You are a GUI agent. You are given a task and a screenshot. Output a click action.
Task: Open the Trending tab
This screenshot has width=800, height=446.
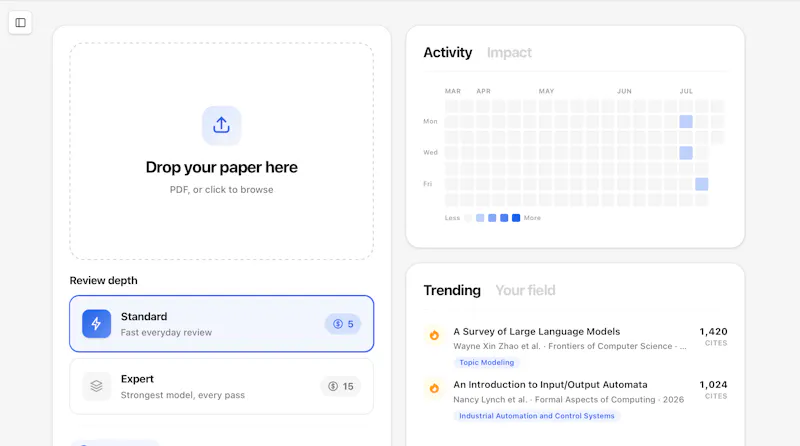[x=452, y=290]
